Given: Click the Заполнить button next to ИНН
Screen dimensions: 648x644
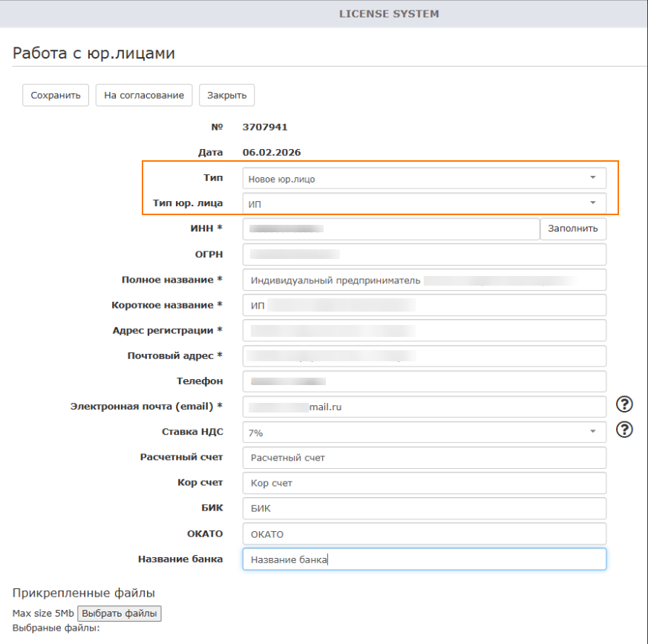Looking at the screenshot, I should (572, 229).
